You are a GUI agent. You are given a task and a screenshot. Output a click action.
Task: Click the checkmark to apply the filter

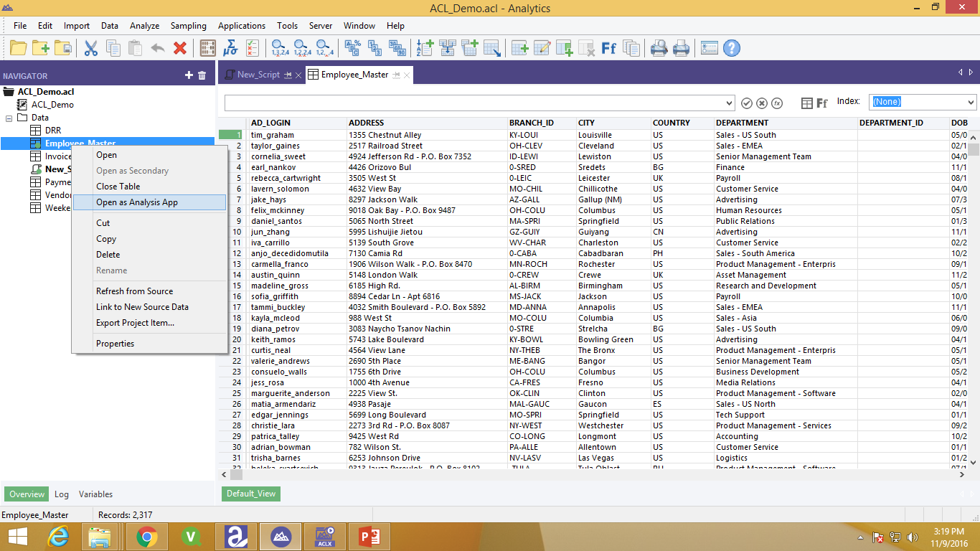[x=747, y=103]
